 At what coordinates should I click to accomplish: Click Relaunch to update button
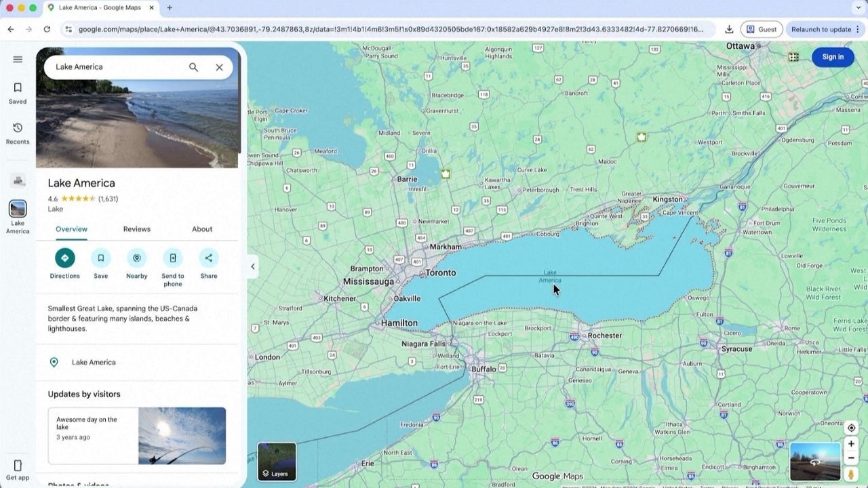tap(821, 29)
